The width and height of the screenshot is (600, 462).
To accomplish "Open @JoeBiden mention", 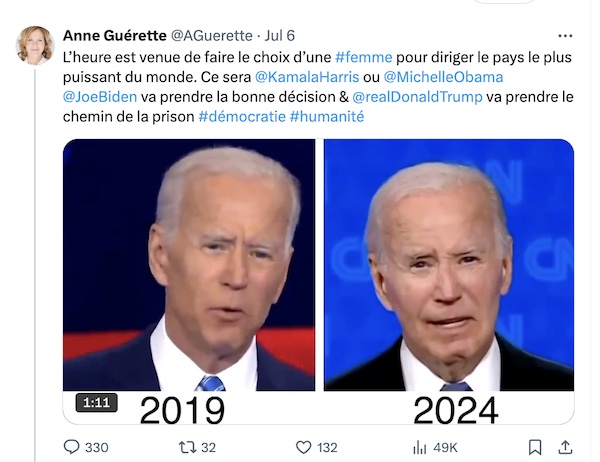I will click(x=100, y=96).
